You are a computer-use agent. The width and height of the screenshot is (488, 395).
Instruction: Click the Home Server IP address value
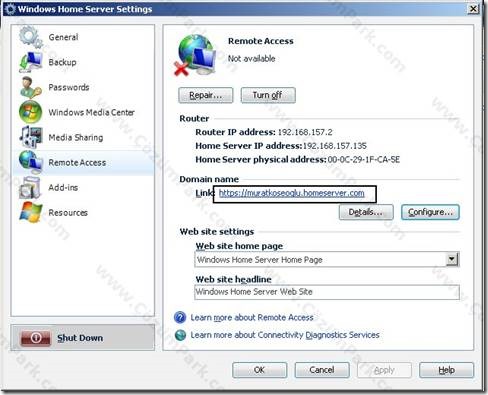pos(334,146)
